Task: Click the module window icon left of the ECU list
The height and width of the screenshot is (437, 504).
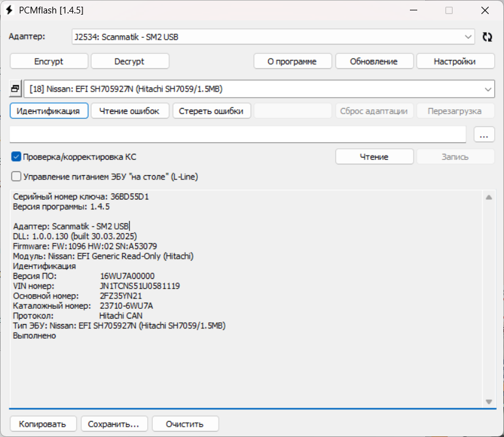Action: pos(16,89)
